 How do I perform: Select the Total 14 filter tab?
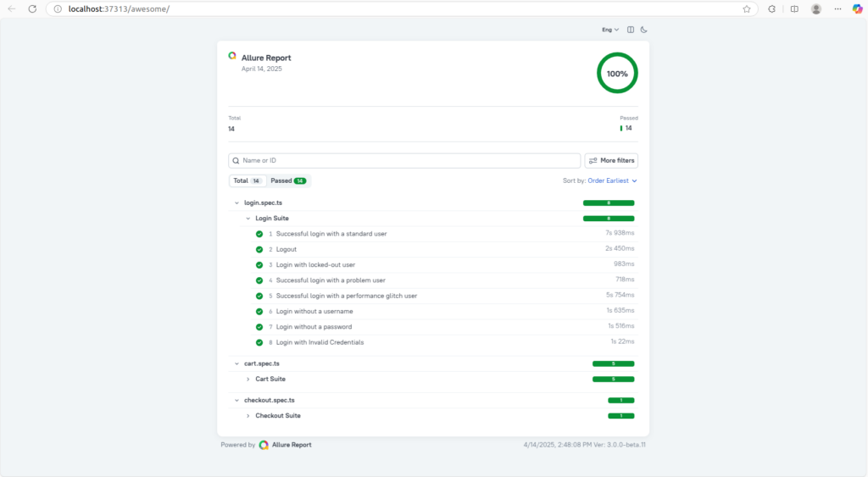pos(248,180)
